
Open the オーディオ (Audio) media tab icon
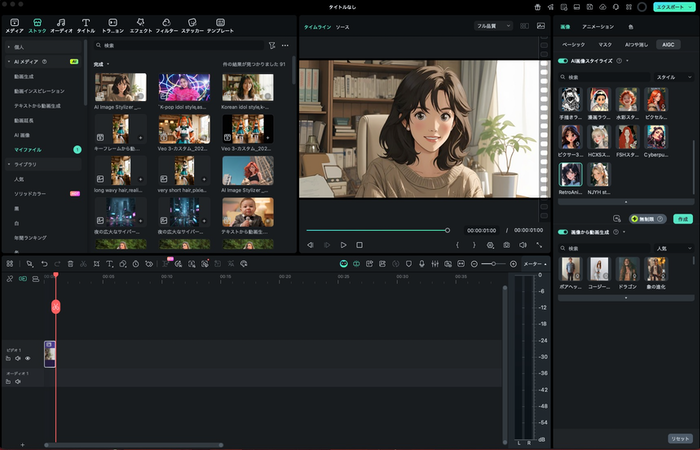click(x=62, y=21)
